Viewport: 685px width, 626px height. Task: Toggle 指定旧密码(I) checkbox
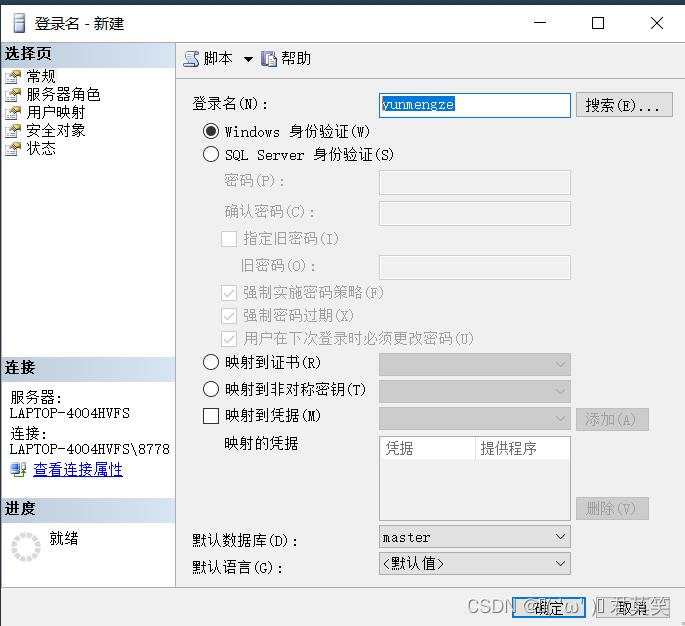(x=229, y=239)
